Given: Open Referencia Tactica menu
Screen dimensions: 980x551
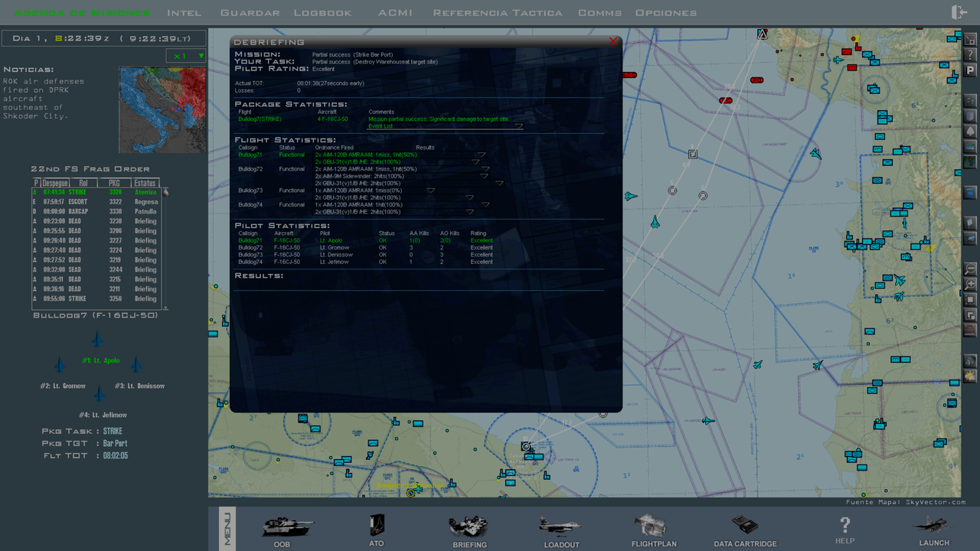Looking at the screenshot, I should pyautogui.click(x=498, y=13).
